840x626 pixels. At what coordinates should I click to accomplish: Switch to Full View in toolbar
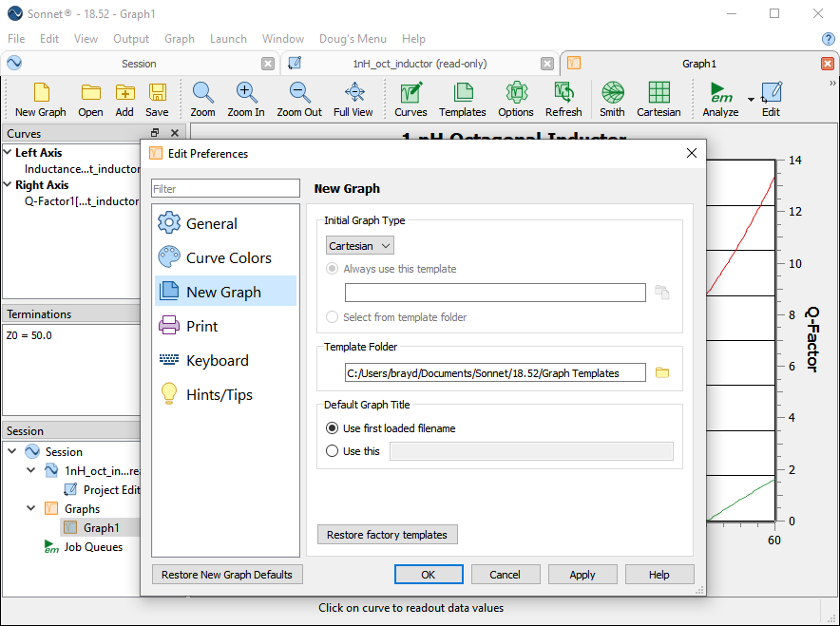click(353, 100)
